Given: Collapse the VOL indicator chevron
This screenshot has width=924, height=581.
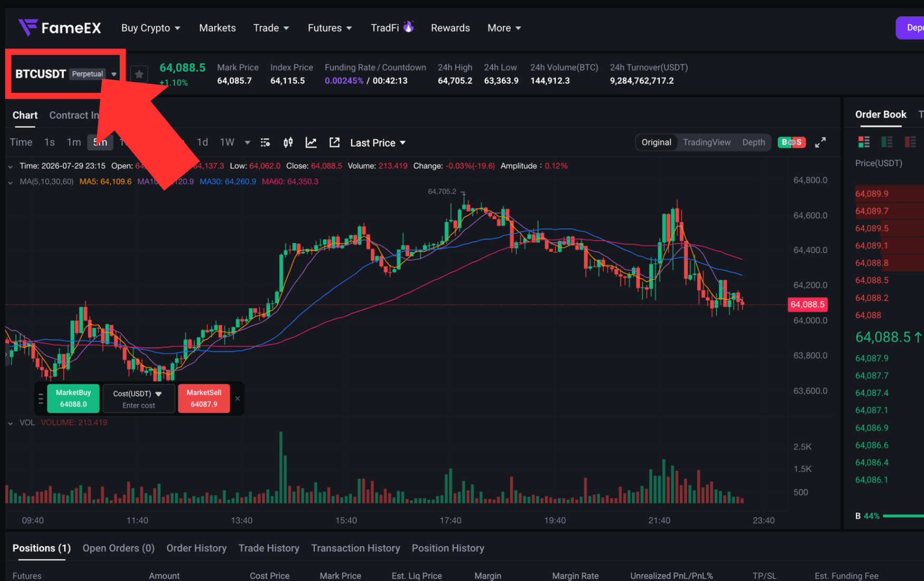Looking at the screenshot, I should point(11,423).
